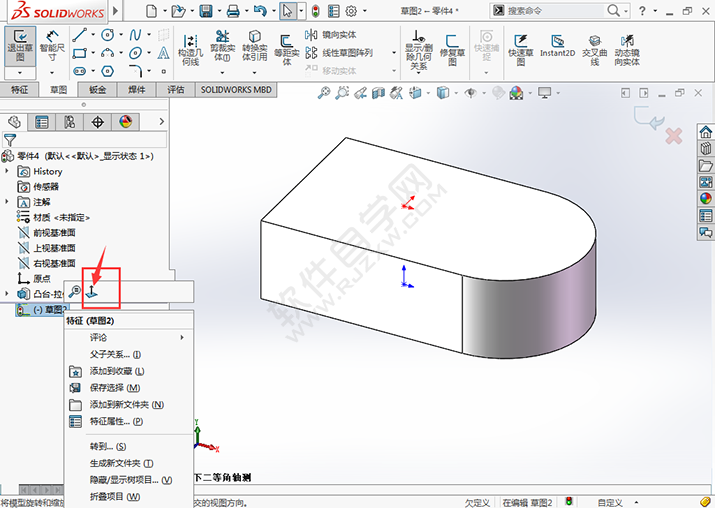Expand the 评论 submenu arrow
The height and width of the screenshot is (508, 715).
[182, 337]
